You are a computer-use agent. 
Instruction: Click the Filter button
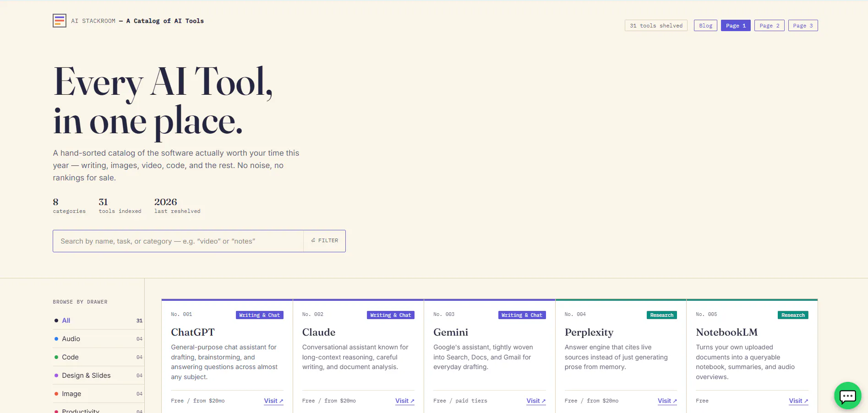tap(324, 241)
